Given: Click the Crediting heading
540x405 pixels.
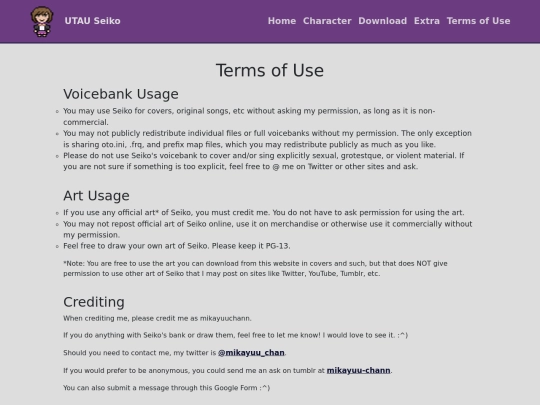Looking at the screenshot, I should click(x=94, y=302).
